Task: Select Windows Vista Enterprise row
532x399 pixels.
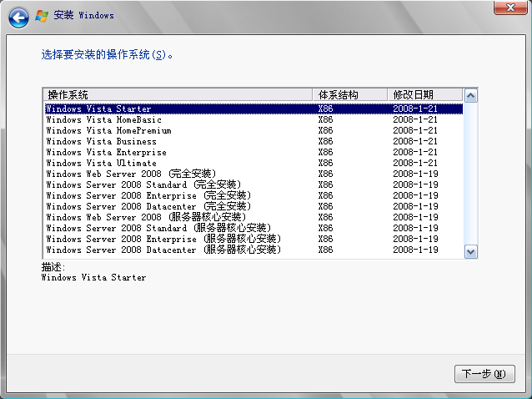Action: (253, 152)
